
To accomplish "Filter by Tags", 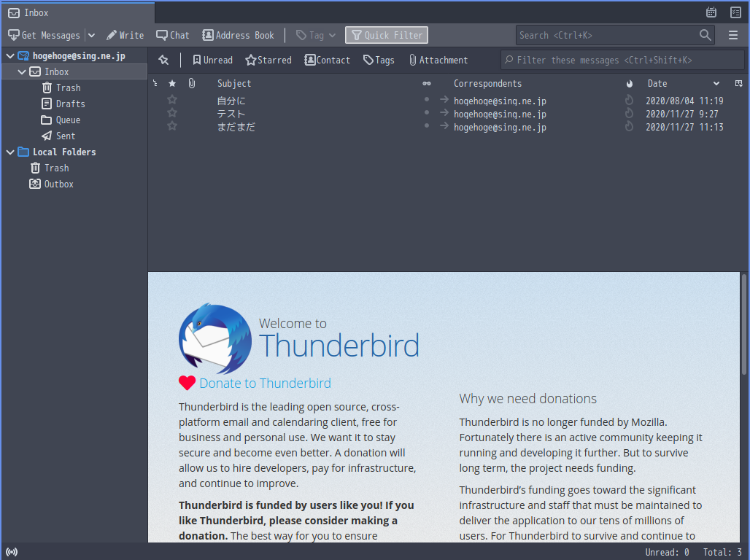I will (379, 61).
